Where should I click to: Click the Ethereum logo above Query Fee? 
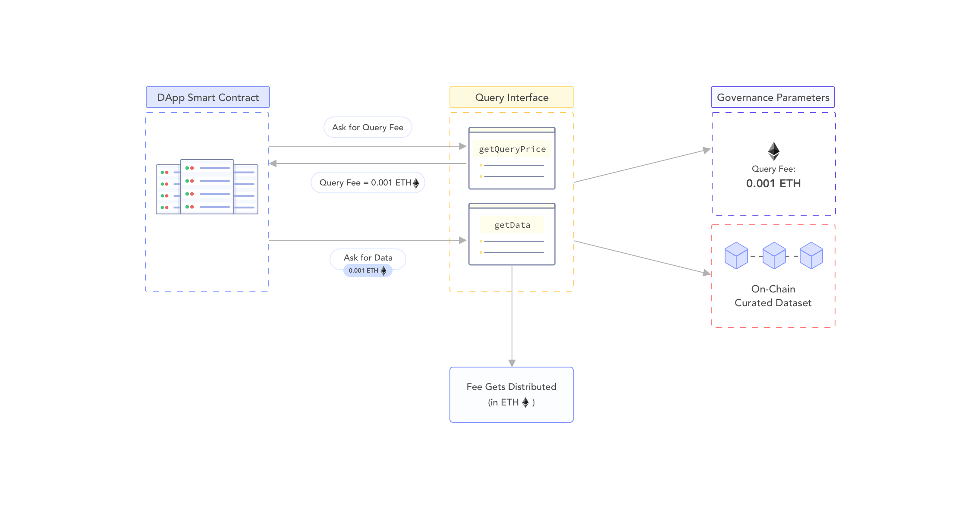point(773,151)
